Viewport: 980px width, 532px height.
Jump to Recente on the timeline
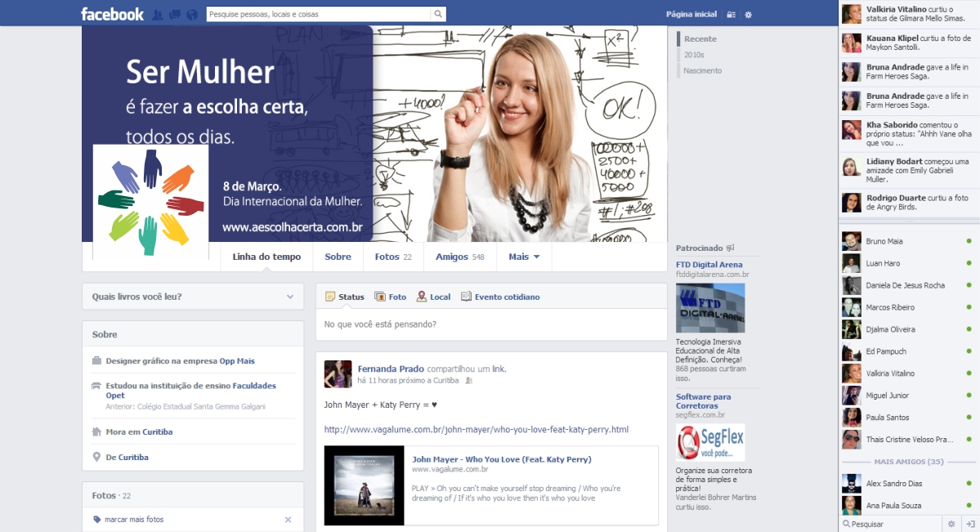point(700,38)
